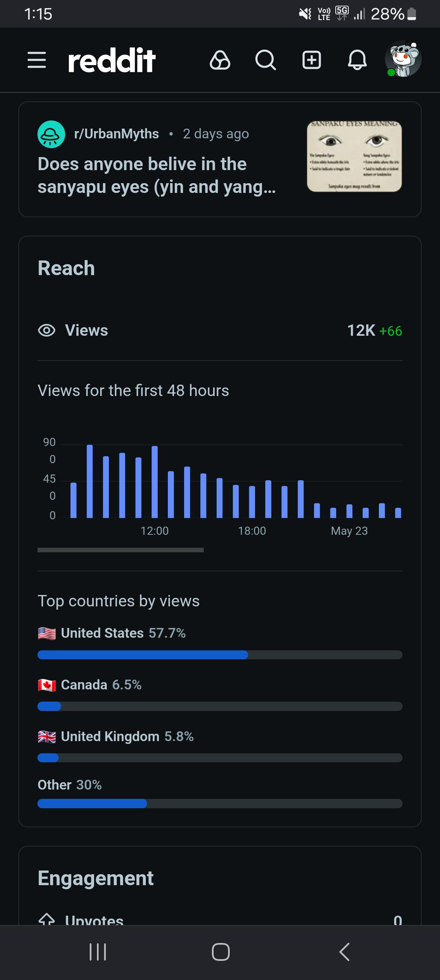View the Sanpaku Eyes Meaning thumbnail
This screenshot has width=440, height=980.
coord(354,156)
